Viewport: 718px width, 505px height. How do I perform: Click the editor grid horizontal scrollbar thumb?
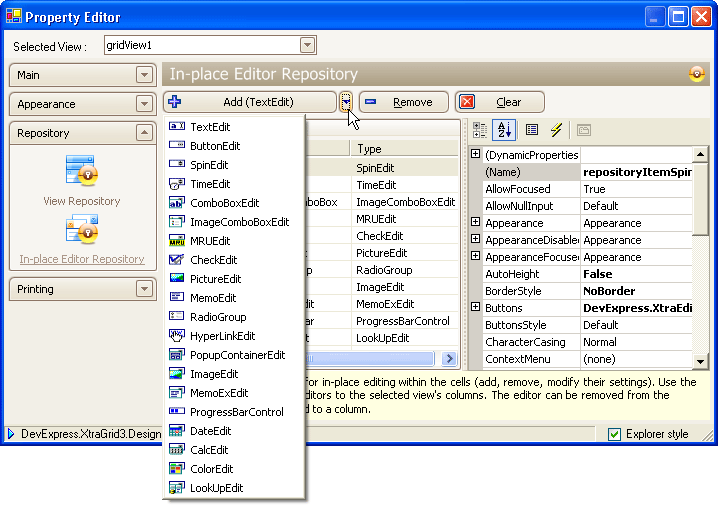369,358
